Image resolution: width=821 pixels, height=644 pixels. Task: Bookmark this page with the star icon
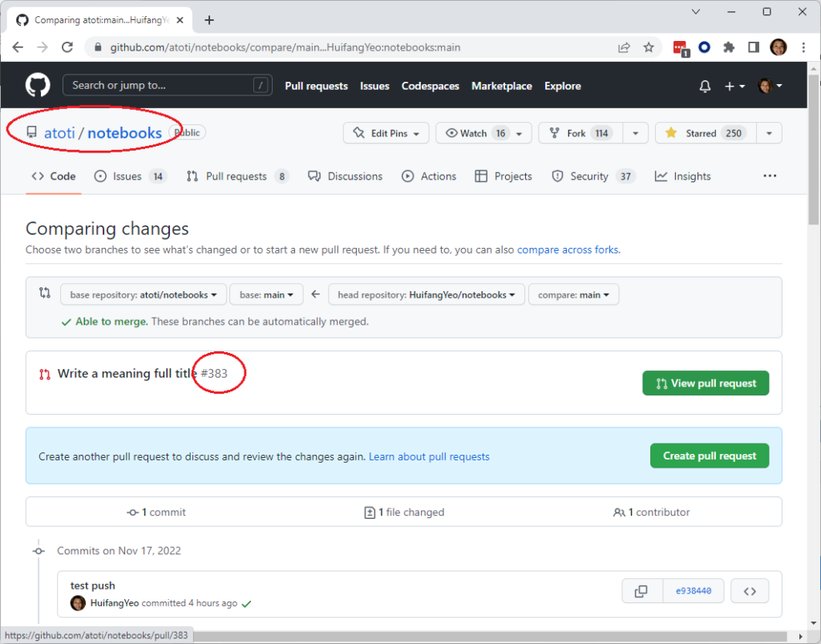point(649,47)
